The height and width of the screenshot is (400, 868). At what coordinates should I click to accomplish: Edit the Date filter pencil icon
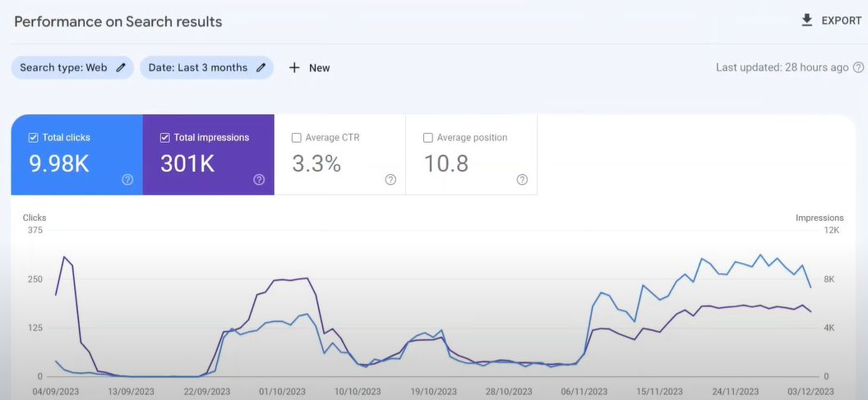tap(261, 67)
